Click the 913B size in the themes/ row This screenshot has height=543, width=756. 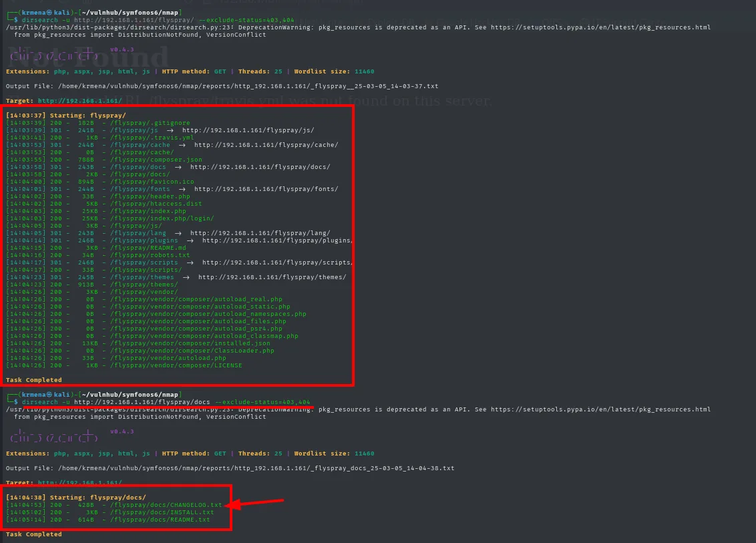click(x=86, y=285)
